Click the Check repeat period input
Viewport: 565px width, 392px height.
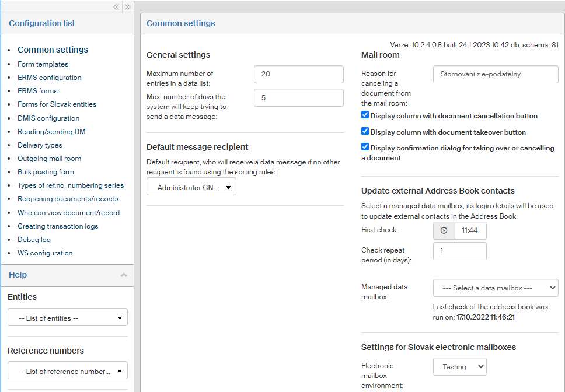pyautogui.click(x=459, y=251)
